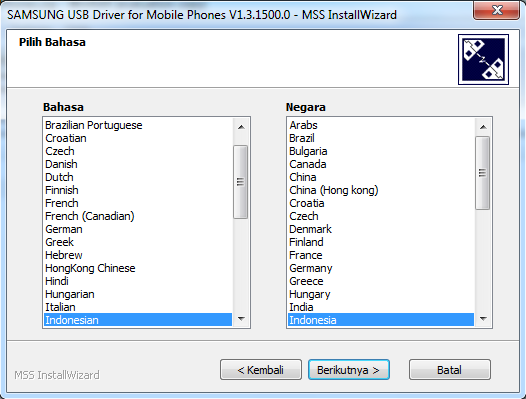Click the installer logo icon in the header
This screenshot has width=526, height=399.
pyautogui.click(x=483, y=59)
